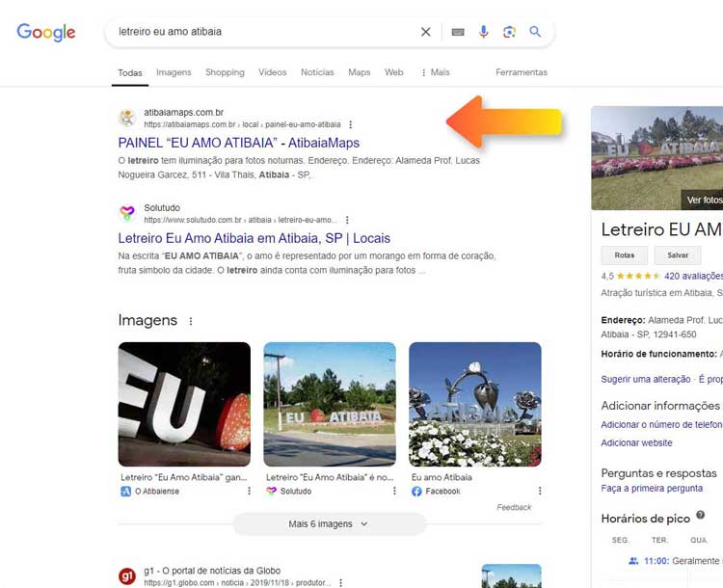Screen dimensions: 723x588
Task: Open the g1 result thumbnail image
Action: coord(511,575)
